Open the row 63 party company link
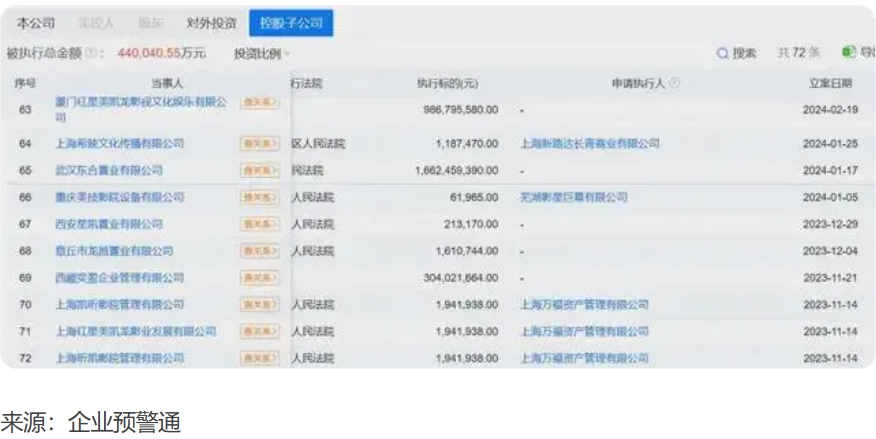The height and width of the screenshot is (439, 876). pos(141,109)
